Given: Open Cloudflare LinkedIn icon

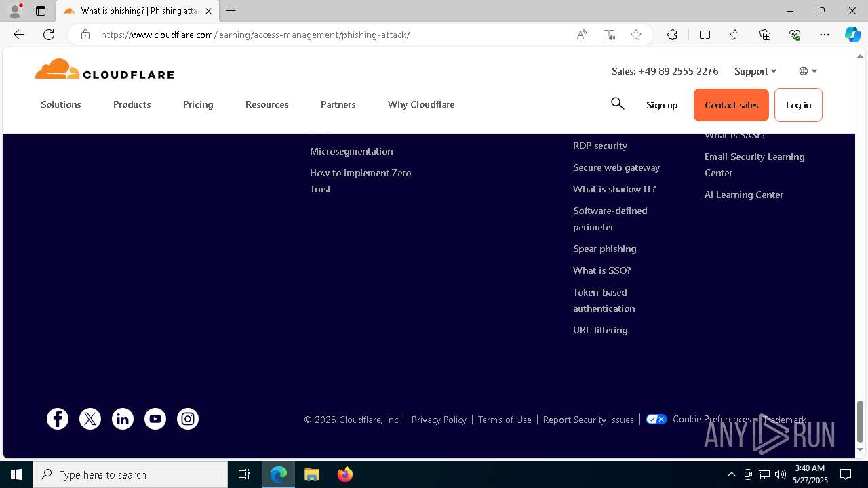Looking at the screenshot, I should (123, 419).
